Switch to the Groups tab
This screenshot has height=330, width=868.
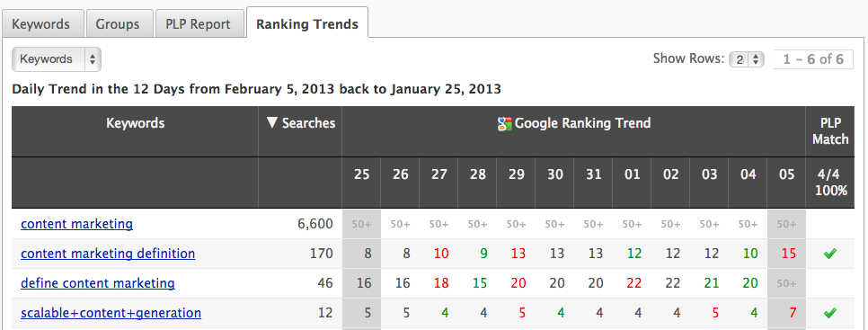tap(118, 24)
